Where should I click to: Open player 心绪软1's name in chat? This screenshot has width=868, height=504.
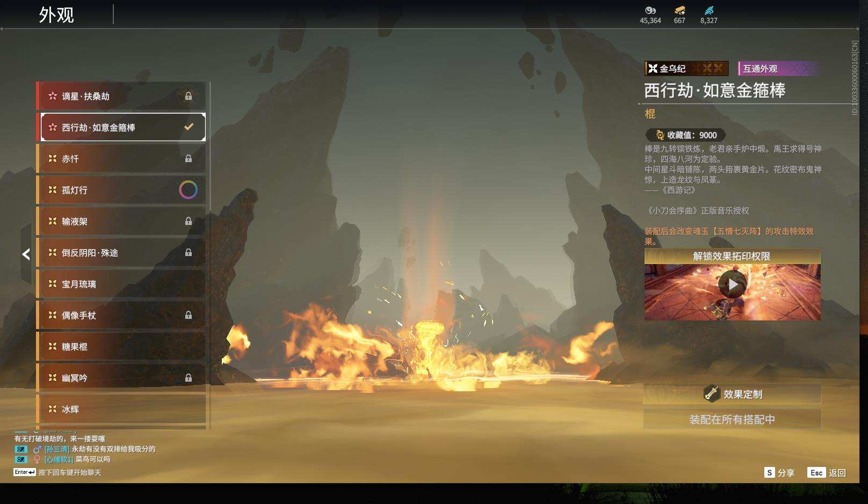59,459
